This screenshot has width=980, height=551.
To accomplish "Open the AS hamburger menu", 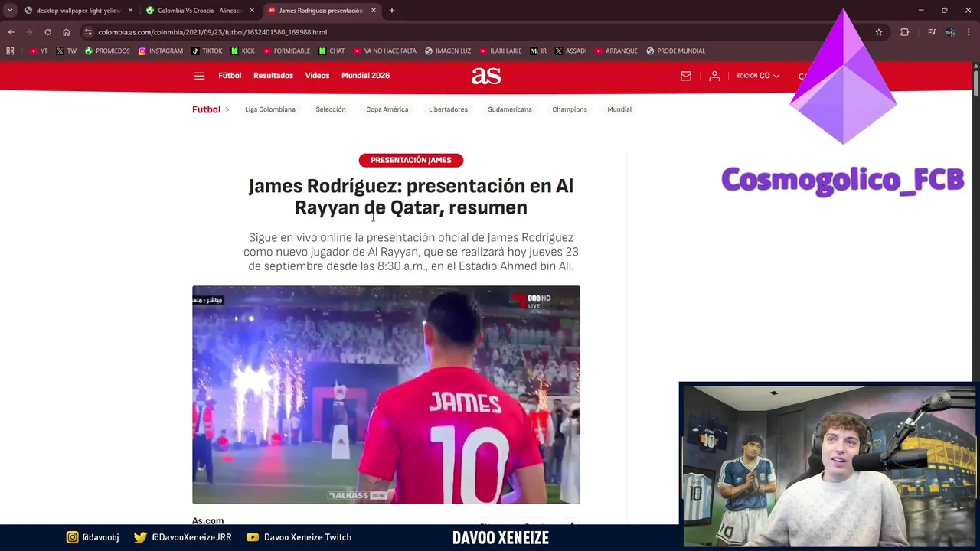I will click(x=199, y=76).
